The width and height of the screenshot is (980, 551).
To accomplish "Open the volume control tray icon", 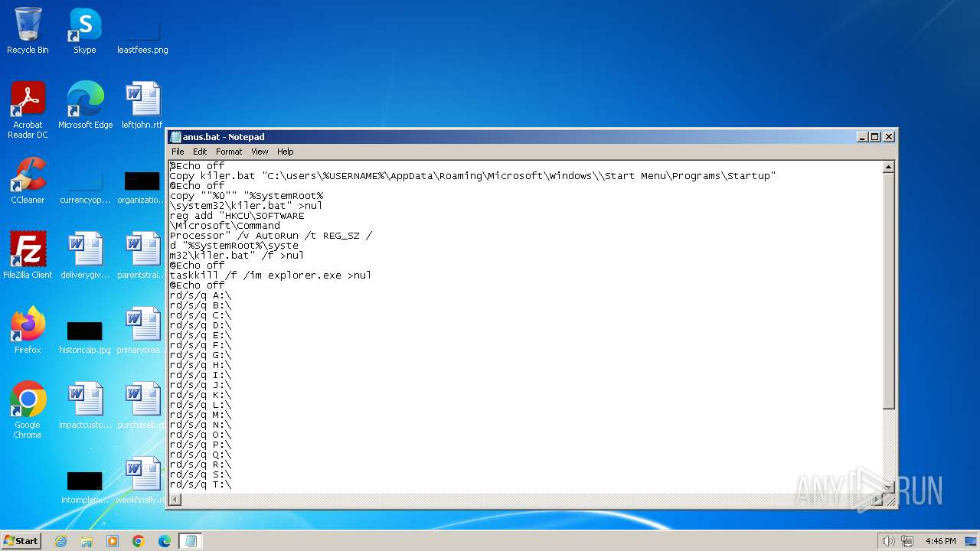I will [x=888, y=541].
